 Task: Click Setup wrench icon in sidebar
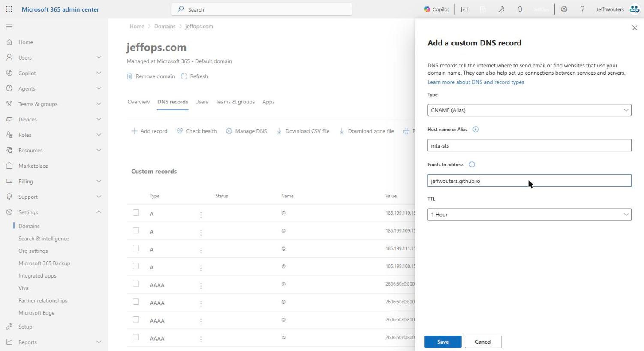click(9, 327)
